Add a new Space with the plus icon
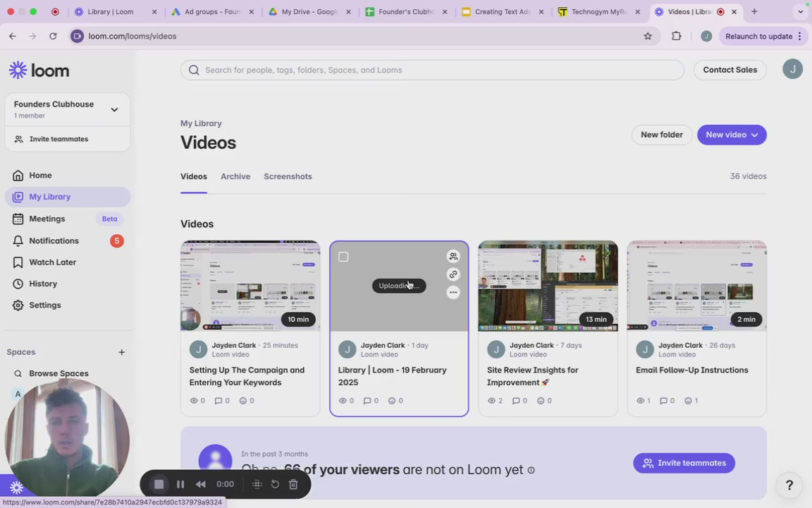 click(121, 352)
